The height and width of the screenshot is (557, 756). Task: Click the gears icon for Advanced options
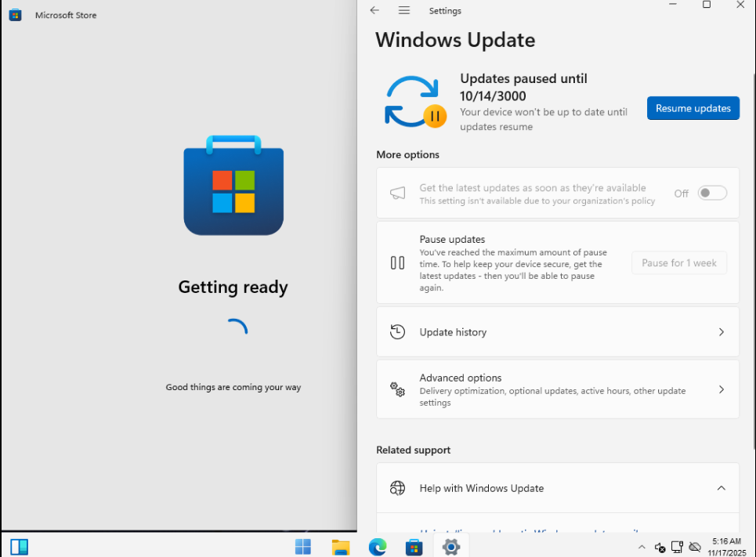point(397,389)
